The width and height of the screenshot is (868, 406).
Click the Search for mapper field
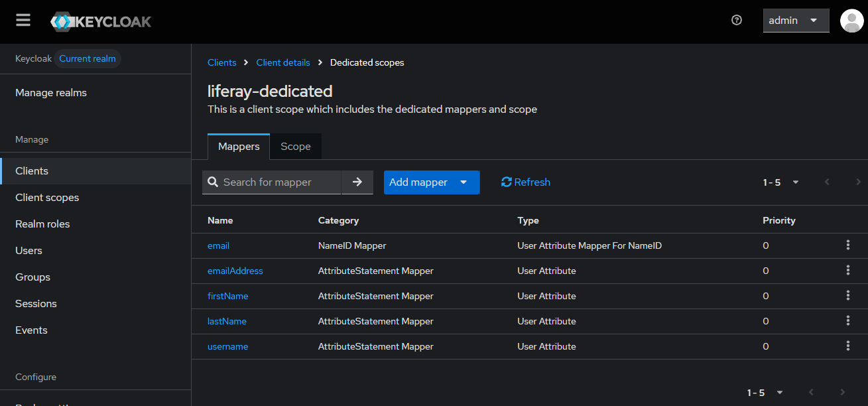click(279, 182)
